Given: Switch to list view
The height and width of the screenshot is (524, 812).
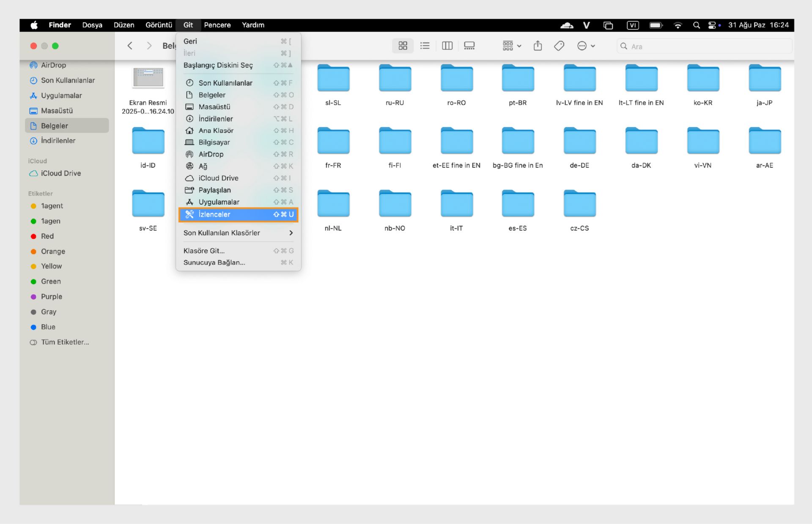Looking at the screenshot, I should pos(425,46).
